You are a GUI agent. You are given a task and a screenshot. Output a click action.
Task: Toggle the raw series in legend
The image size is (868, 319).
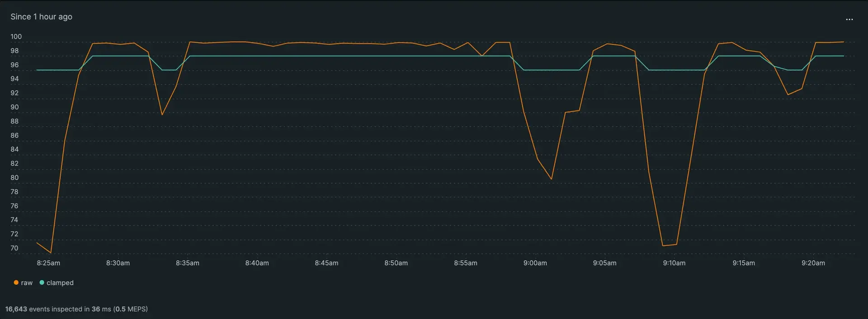pos(27,283)
